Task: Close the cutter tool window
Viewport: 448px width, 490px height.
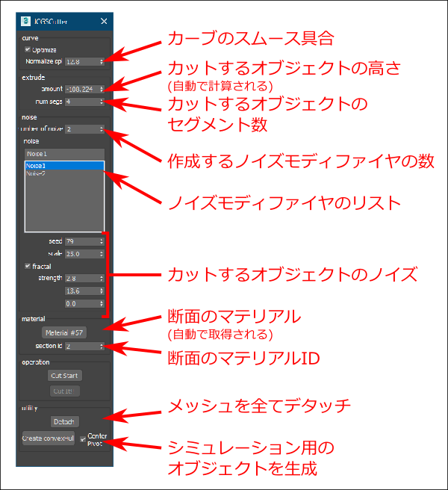Action: tap(104, 21)
